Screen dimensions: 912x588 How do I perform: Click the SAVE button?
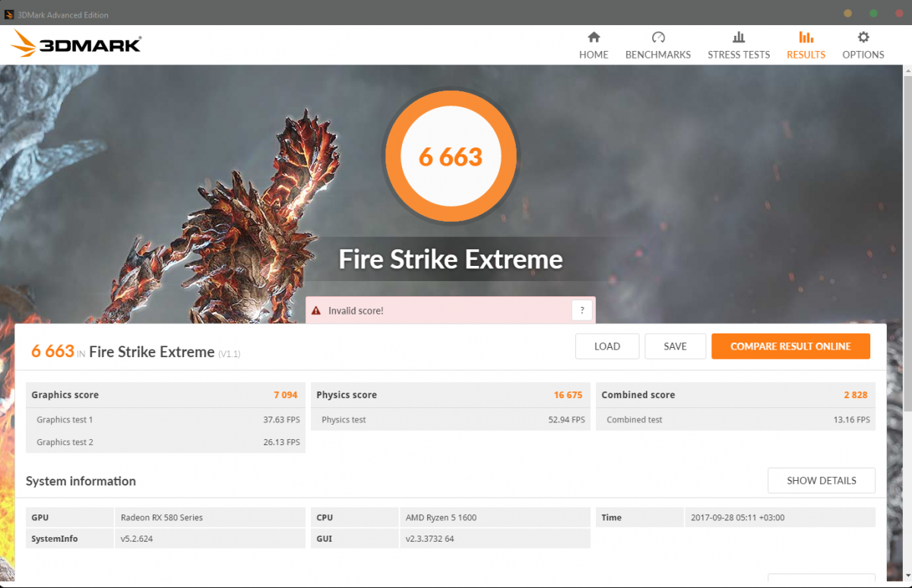click(x=675, y=346)
